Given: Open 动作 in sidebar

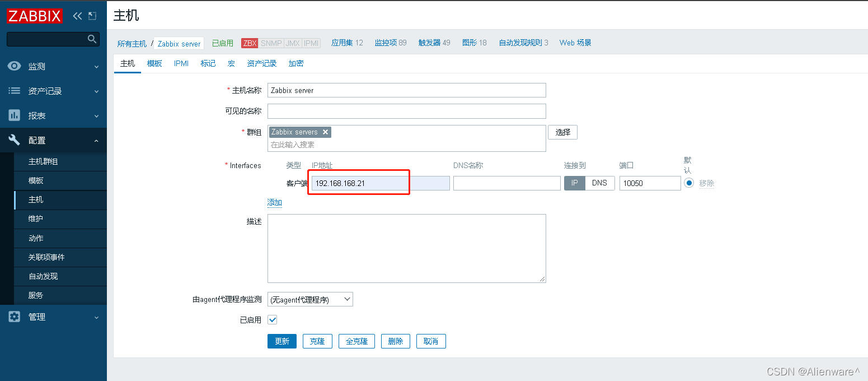Looking at the screenshot, I should [x=60, y=238].
